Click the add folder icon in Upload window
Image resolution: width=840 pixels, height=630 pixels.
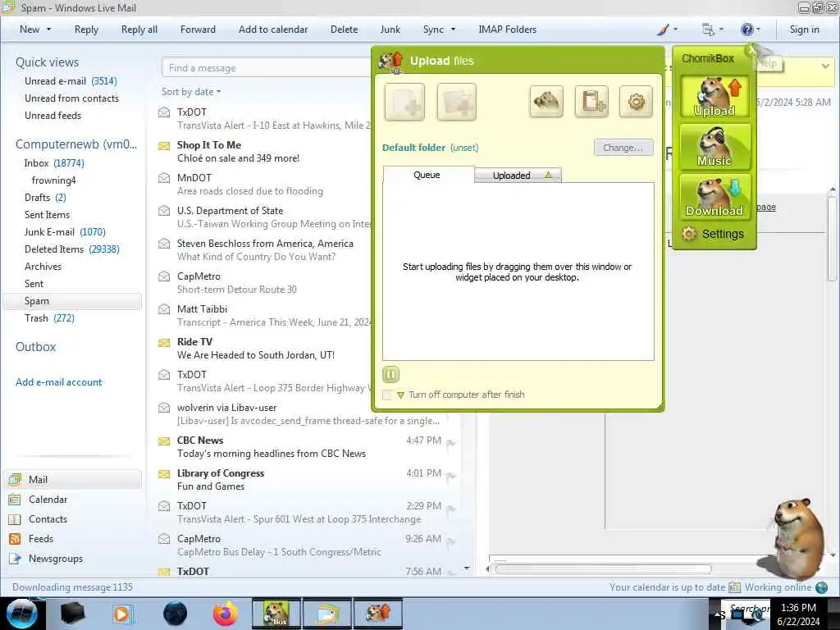click(456, 101)
